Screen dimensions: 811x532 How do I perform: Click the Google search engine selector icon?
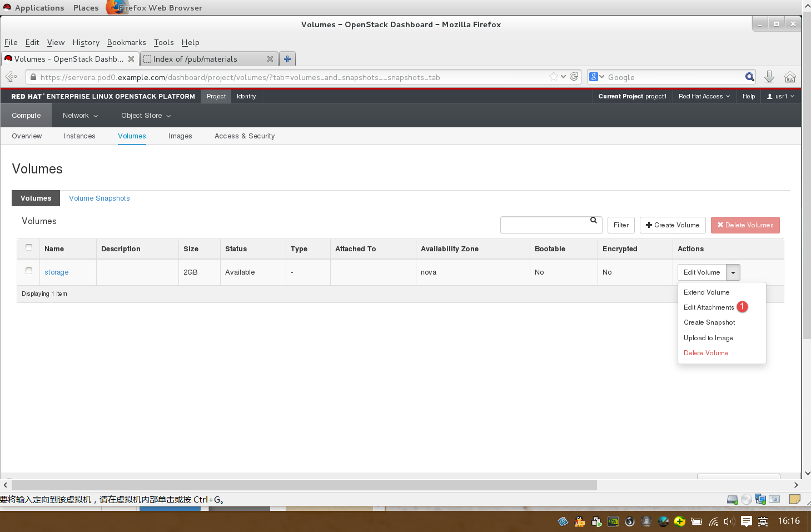click(597, 77)
